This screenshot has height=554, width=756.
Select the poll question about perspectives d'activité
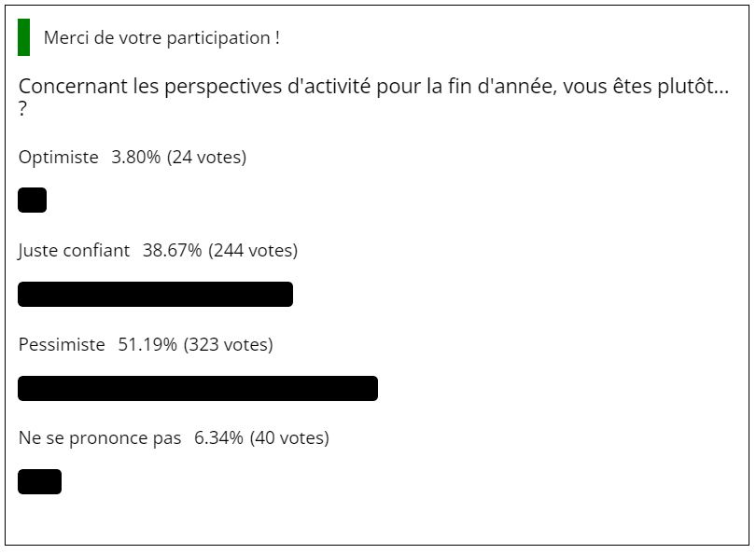(373, 97)
